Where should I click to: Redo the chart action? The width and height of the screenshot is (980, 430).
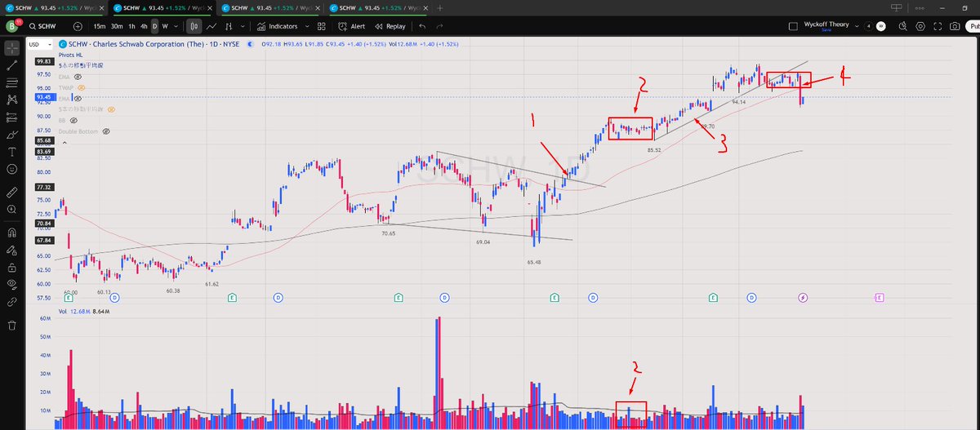click(439, 26)
